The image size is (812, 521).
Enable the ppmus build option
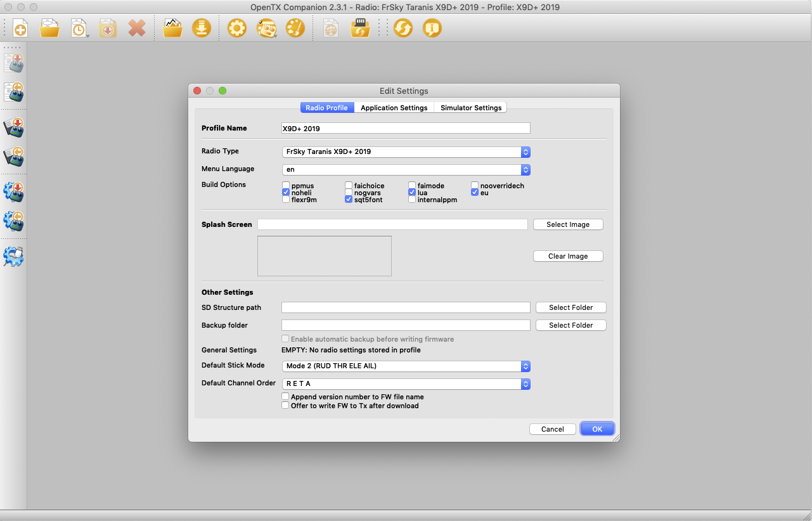pyautogui.click(x=286, y=186)
